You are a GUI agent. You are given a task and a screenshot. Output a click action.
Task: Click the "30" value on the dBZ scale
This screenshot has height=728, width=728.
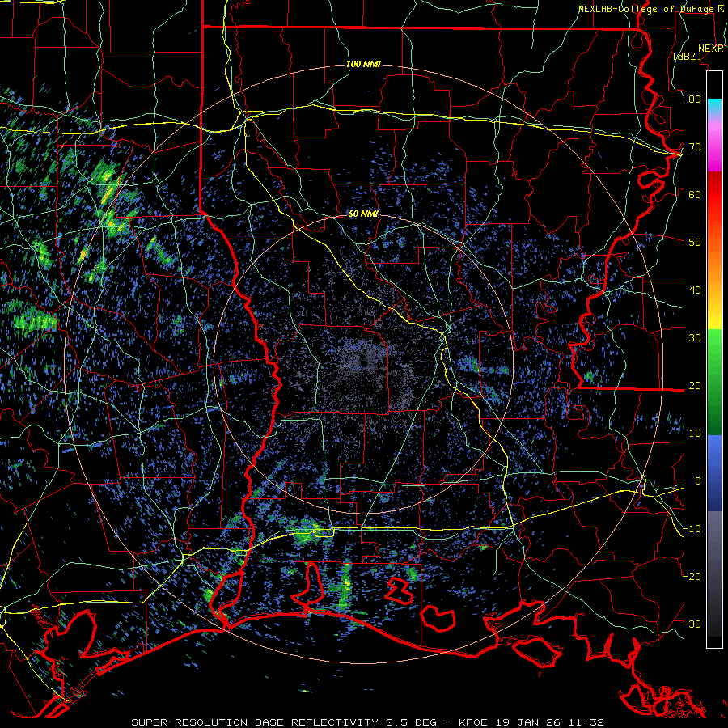point(695,338)
